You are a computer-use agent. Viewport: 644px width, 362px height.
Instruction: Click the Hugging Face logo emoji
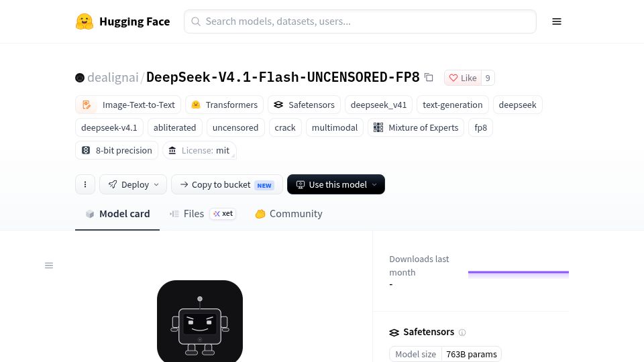[x=85, y=21]
